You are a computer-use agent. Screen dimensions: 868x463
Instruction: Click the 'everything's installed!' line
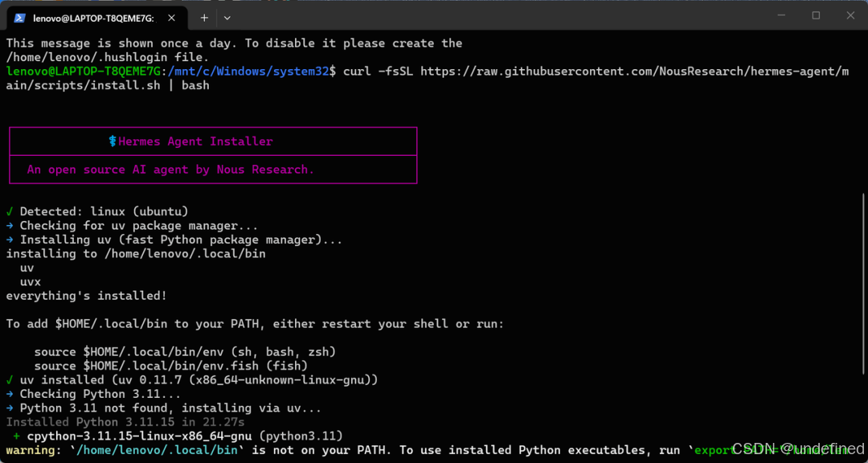86,296
